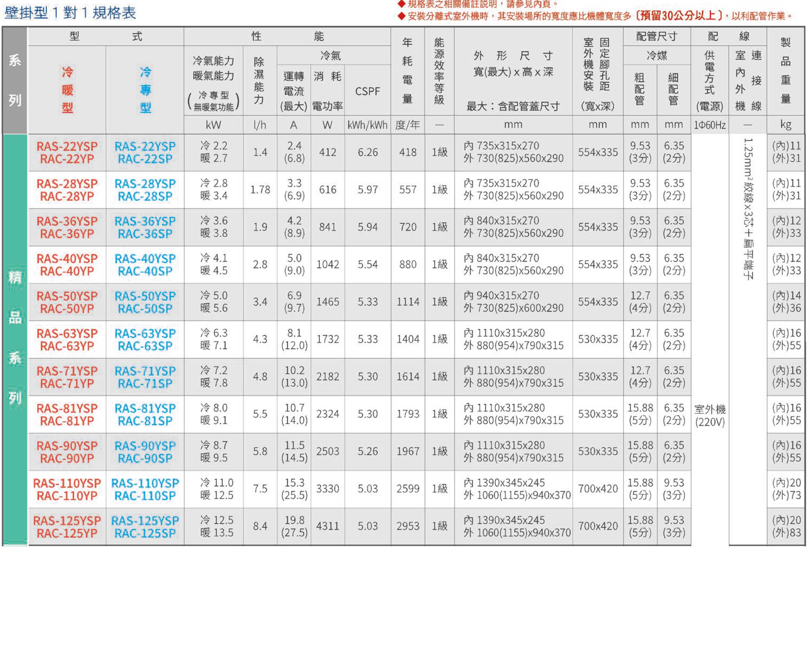Select dehumidify value 1.78
The width and height of the screenshot is (811, 672).
point(260,190)
